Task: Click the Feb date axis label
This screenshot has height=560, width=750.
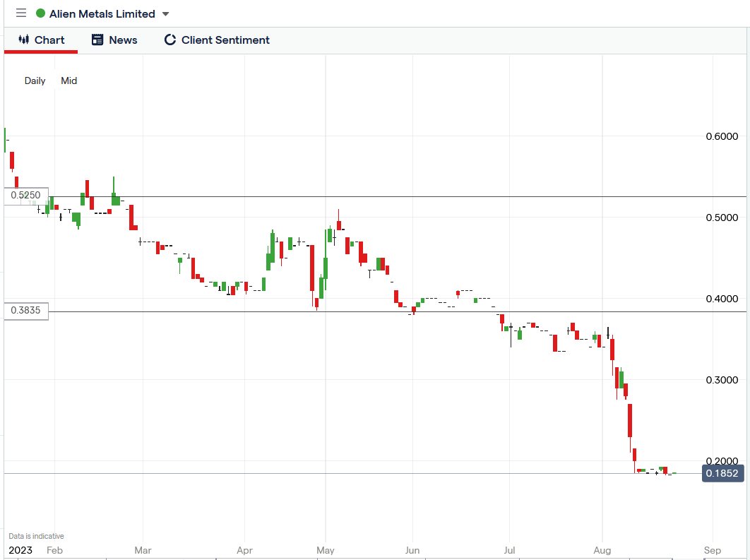Action: 54,550
